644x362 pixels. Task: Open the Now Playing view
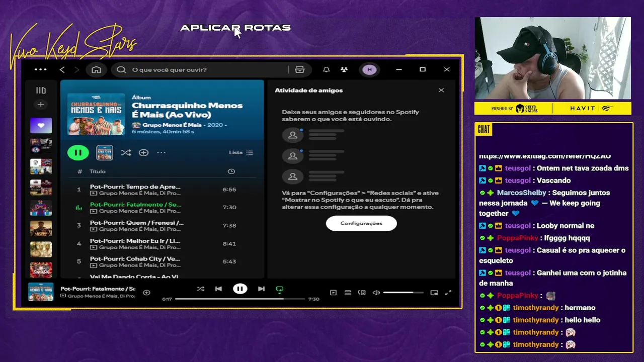coord(333,293)
